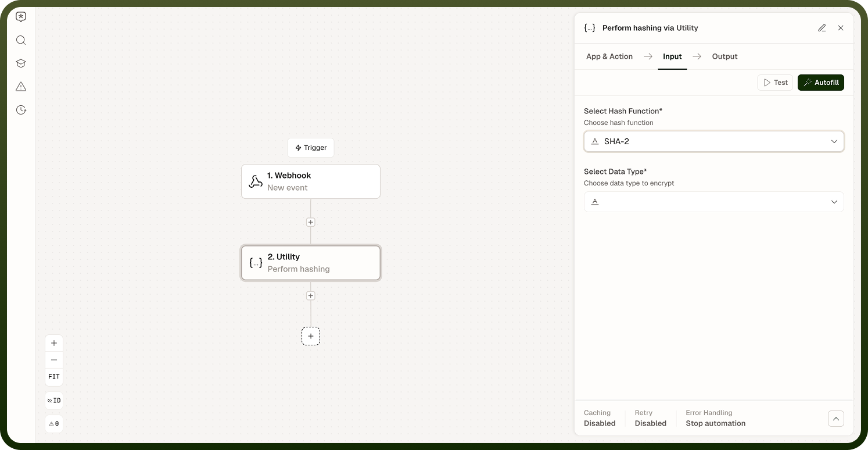Switch to the App & Action tab
The width and height of the screenshot is (868, 450).
pos(609,56)
